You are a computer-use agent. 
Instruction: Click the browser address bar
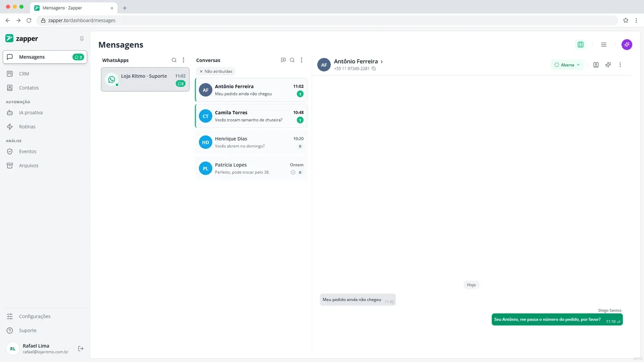click(328, 20)
